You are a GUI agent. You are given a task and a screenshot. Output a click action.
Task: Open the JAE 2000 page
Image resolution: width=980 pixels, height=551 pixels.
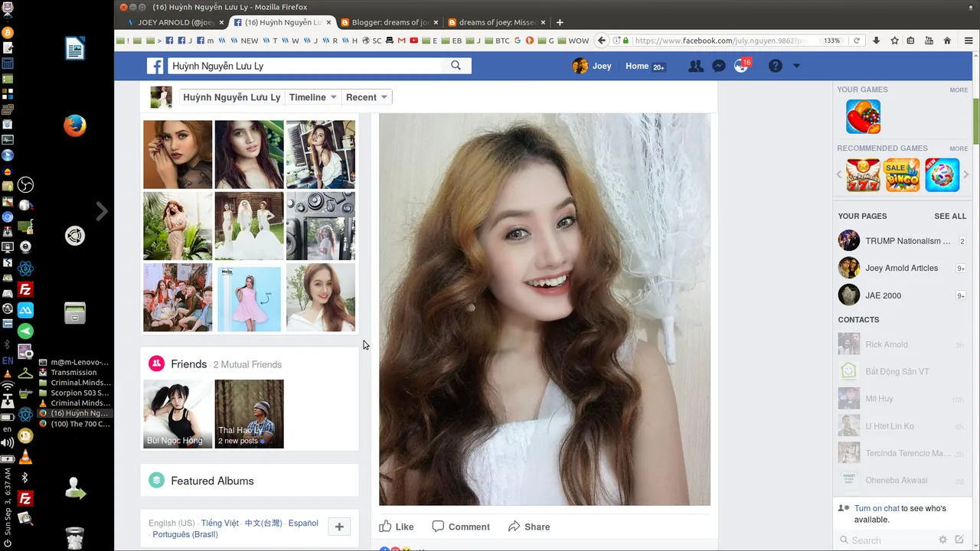(902, 295)
